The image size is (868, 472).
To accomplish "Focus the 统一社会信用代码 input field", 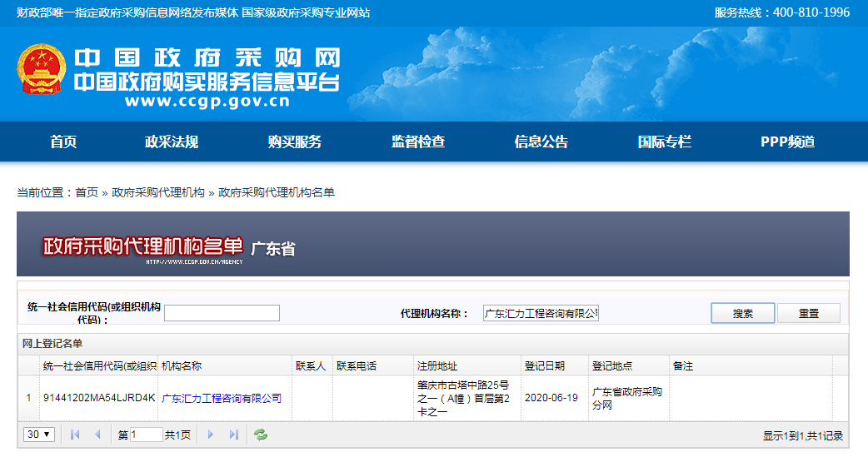I will click(x=222, y=313).
